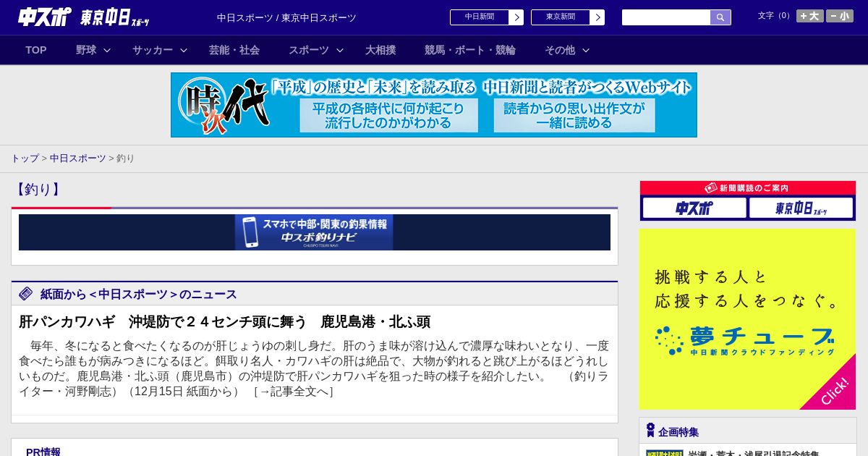868x456 pixels.
Task: Click the 時代 Heisei history banner ad
Action: (x=434, y=105)
